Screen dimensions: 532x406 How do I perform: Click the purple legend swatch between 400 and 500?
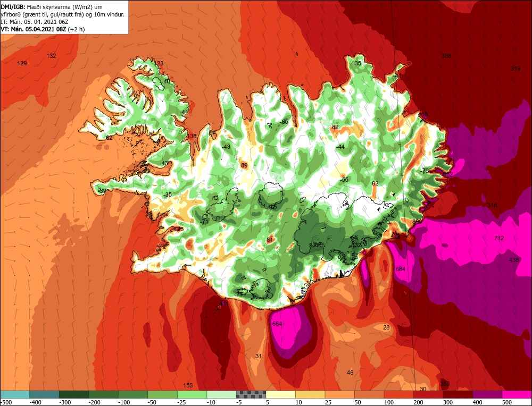[x=487, y=394]
